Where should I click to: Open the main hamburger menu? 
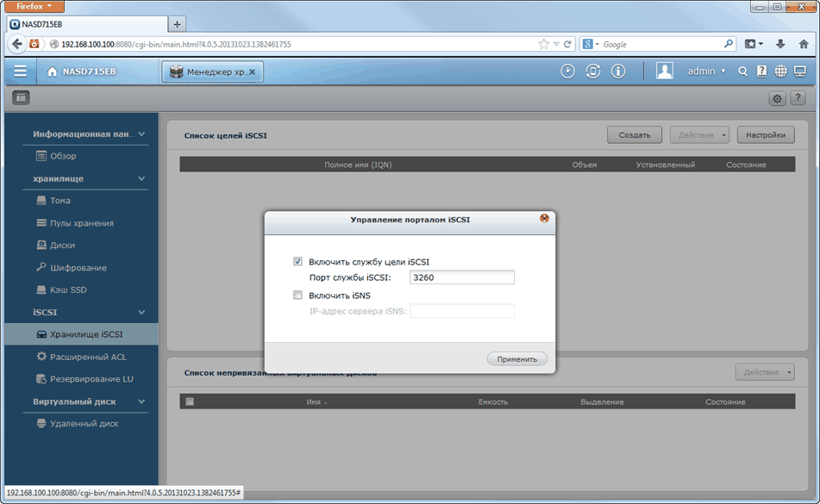20,72
